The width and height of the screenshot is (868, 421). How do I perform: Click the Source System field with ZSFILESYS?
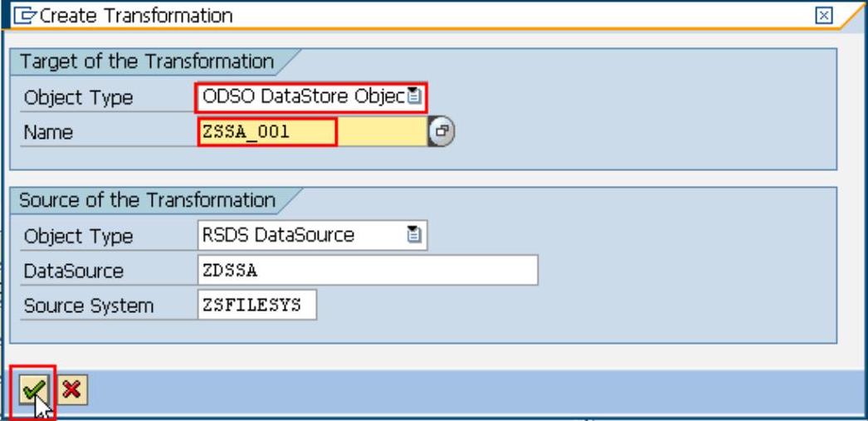point(256,305)
